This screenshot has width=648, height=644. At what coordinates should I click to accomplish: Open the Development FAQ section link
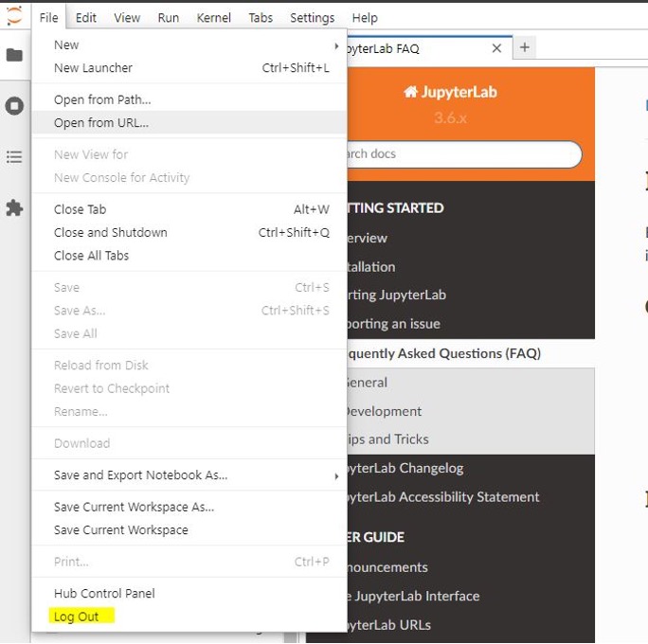pos(385,411)
